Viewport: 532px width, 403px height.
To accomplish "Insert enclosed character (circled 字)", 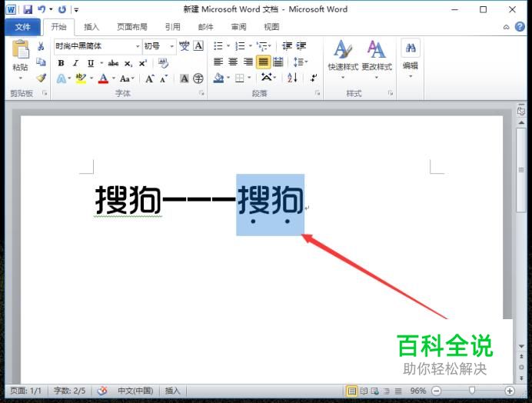I will (198, 78).
